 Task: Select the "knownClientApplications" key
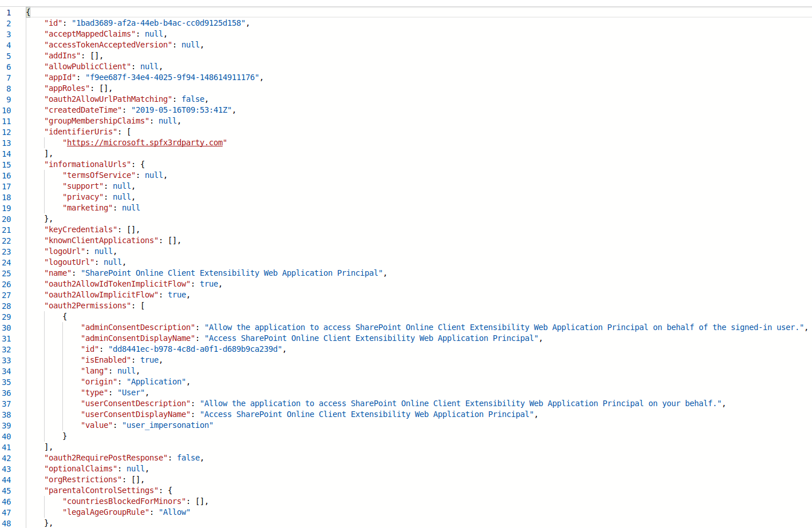(101, 240)
